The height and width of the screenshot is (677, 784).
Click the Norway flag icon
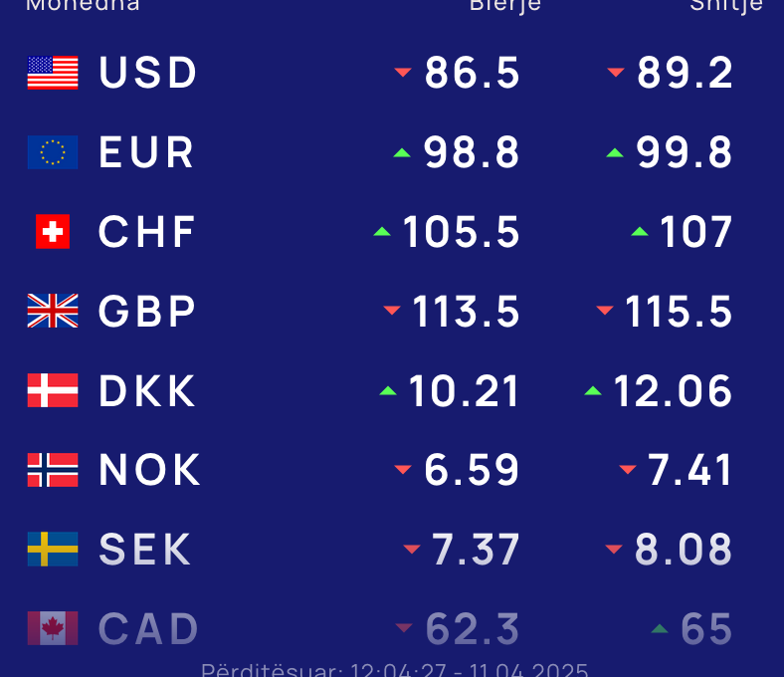coord(53,470)
